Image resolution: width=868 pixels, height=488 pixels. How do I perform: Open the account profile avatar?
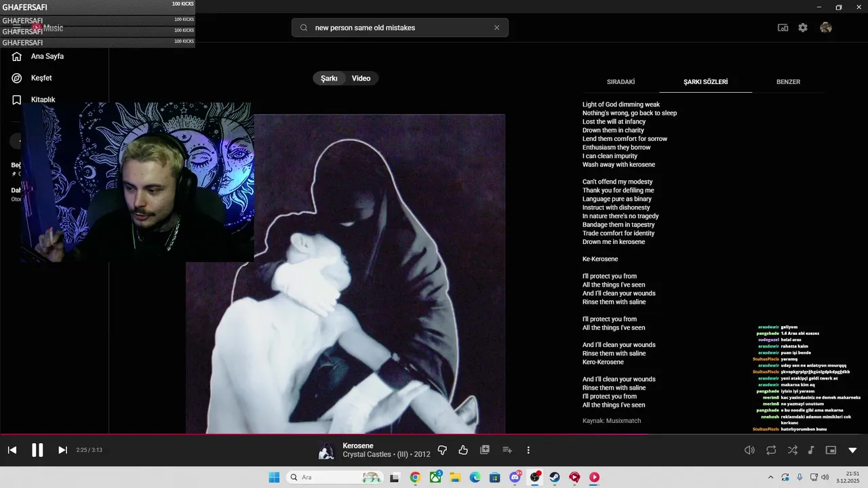[826, 28]
